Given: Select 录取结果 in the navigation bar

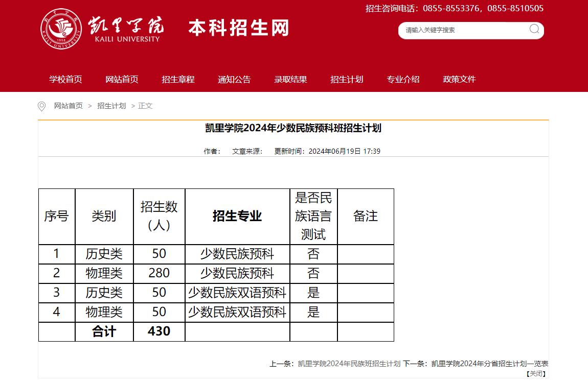Looking at the screenshot, I should (290, 79).
